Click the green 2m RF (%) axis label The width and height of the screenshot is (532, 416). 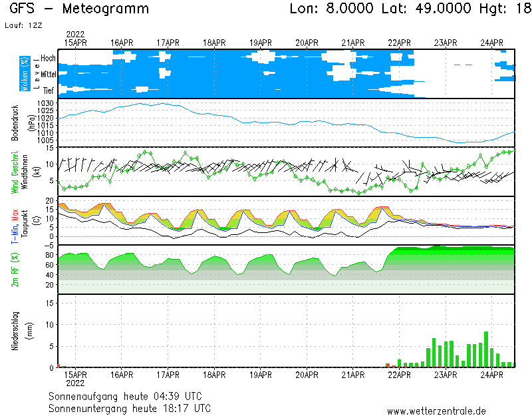(x=15, y=270)
